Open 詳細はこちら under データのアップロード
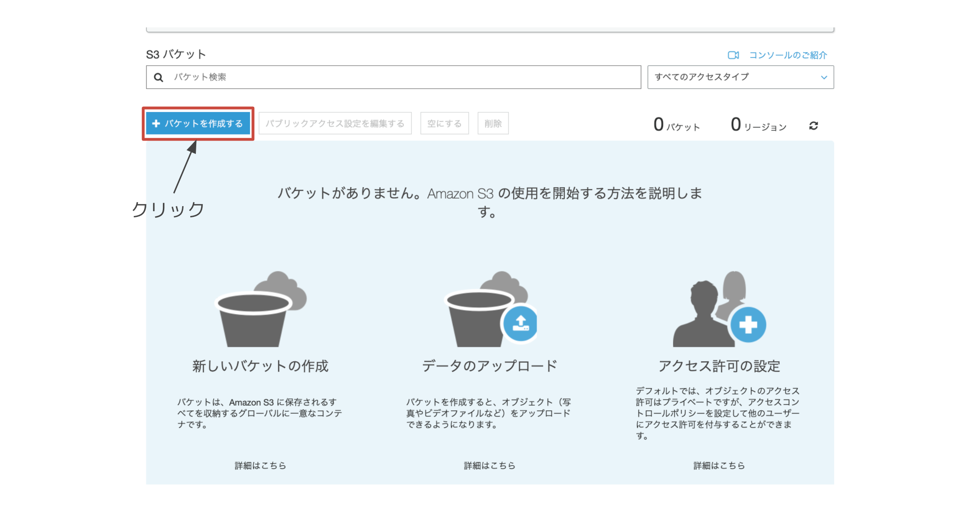 tap(490, 465)
